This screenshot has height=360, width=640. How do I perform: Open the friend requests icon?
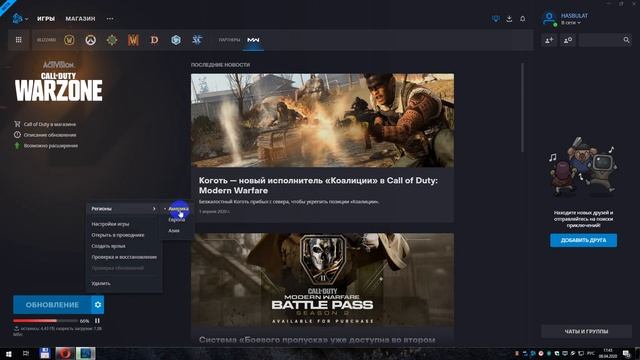tap(568, 40)
